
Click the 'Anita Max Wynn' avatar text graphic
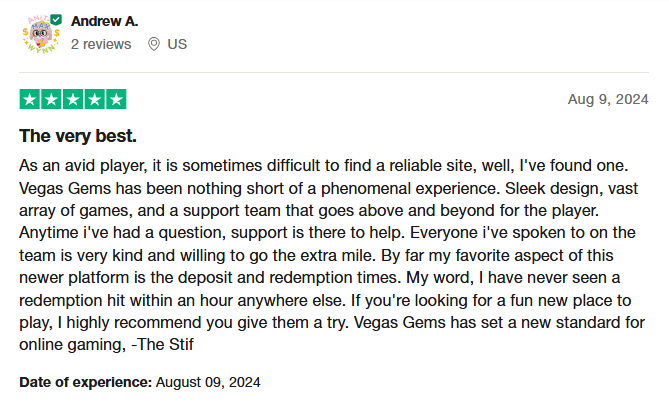coord(41,34)
